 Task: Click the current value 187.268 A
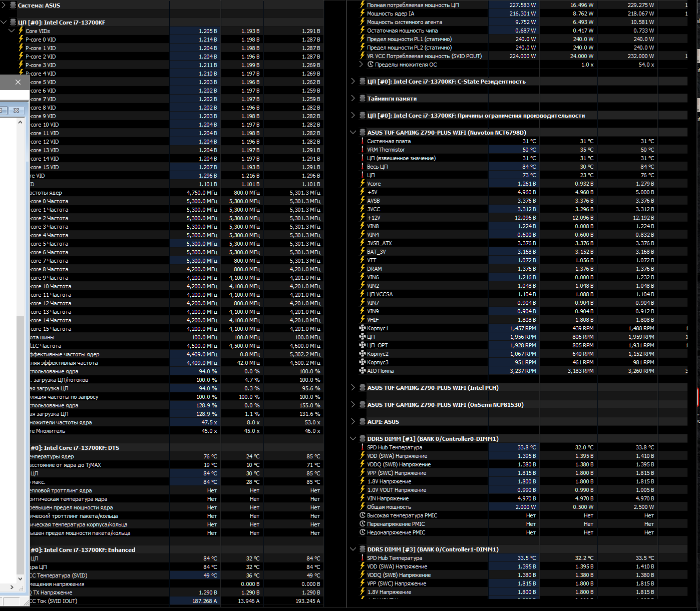point(205,601)
